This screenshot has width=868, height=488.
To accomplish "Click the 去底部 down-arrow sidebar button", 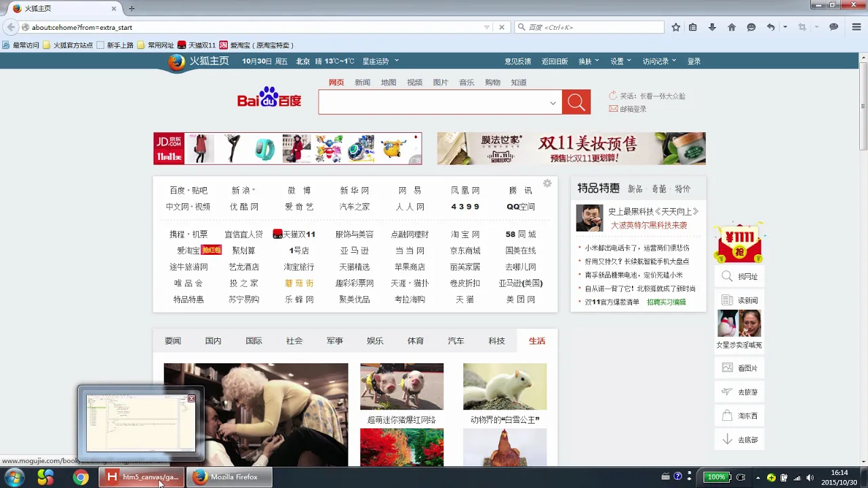I will [x=739, y=439].
